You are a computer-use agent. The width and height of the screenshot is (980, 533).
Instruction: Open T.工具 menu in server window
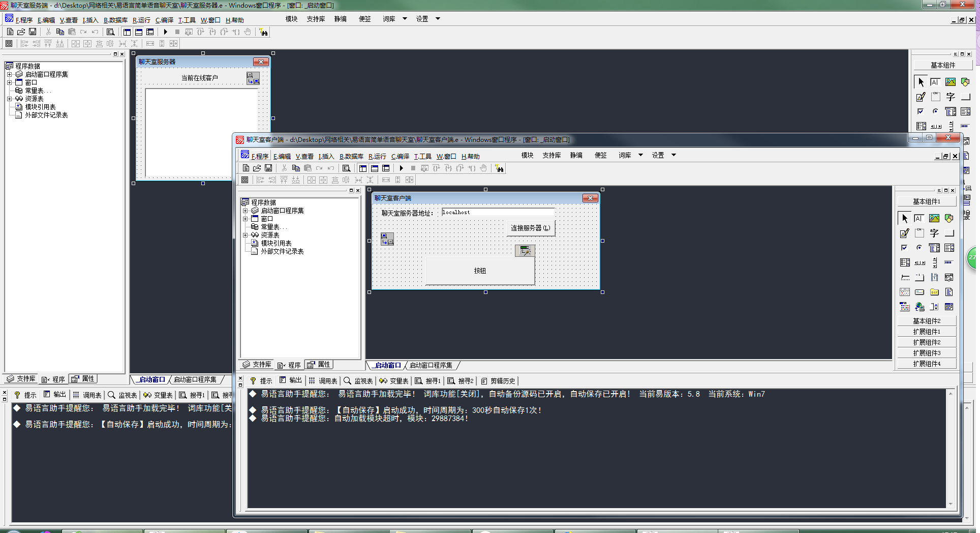click(187, 20)
